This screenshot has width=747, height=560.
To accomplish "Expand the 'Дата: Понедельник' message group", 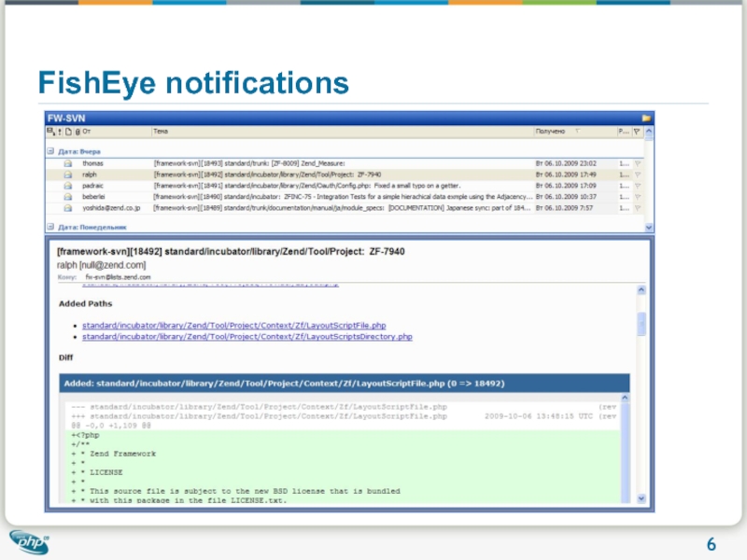I will 50,226.
